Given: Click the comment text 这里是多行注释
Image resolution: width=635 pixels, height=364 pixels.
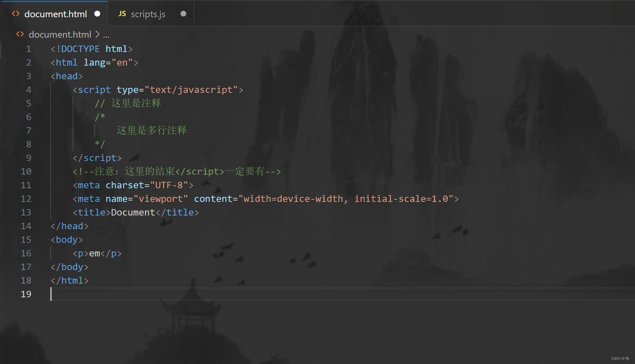Looking at the screenshot, I should 151,131.
